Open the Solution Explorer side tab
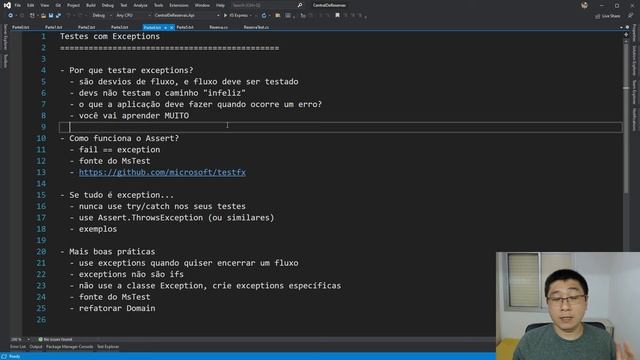This screenshot has height=360, width=640. click(x=634, y=60)
